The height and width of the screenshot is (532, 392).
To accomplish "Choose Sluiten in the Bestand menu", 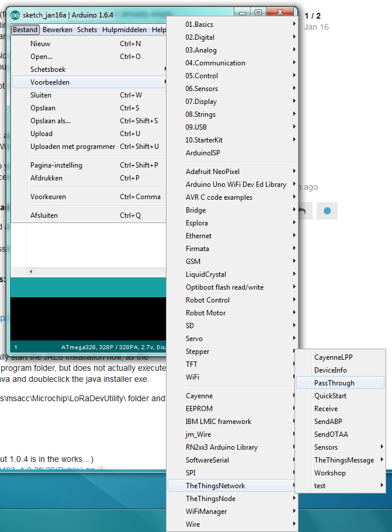I will tap(89, 95).
